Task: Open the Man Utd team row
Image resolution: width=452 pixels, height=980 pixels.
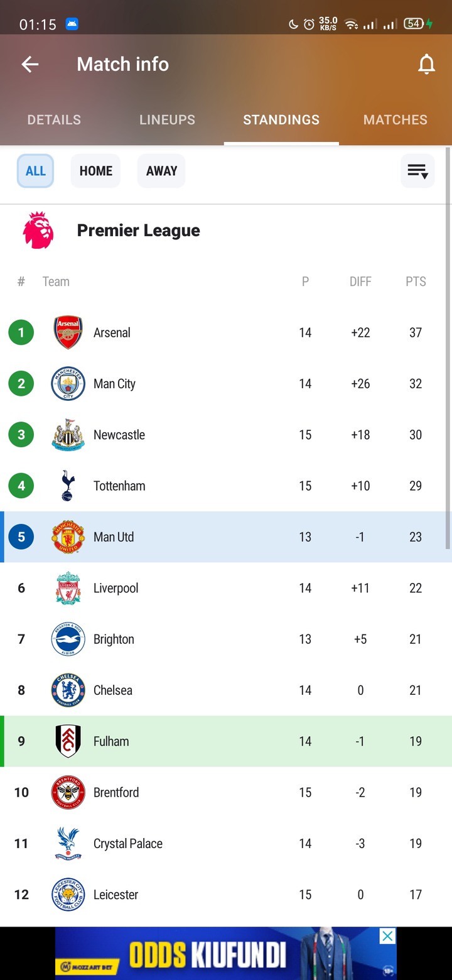Action: (x=226, y=537)
